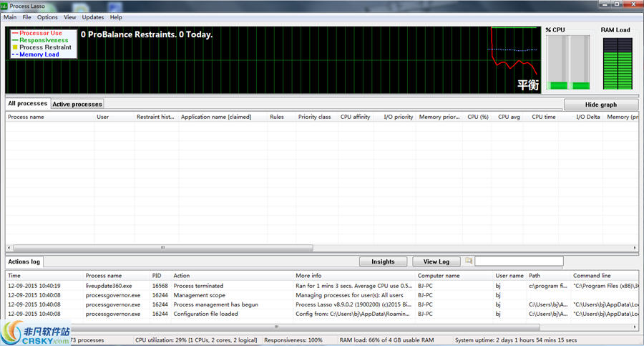The width and height of the screenshot is (644, 346).
Task: Click the Hide graph button
Action: (x=601, y=105)
